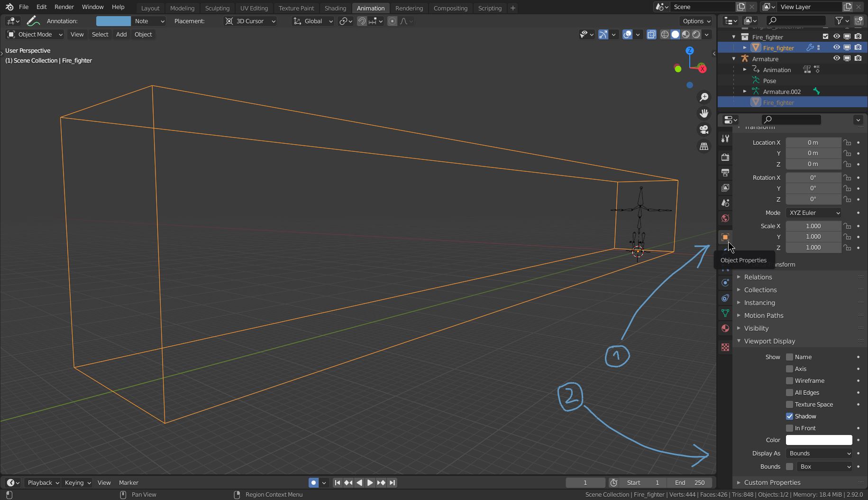Click the object Color white swatch

pos(819,440)
